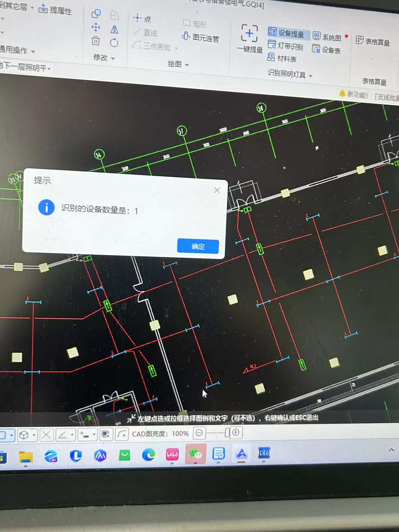Adjust the CAD图亮度 brightness slider handle
Screen dimensions: 399x532
click(x=227, y=432)
